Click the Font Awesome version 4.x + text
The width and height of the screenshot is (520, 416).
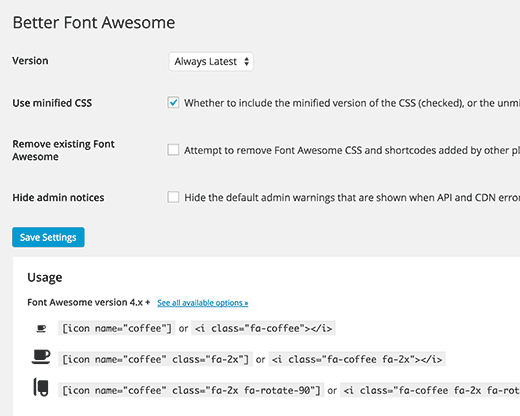click(x=89, y=302)
